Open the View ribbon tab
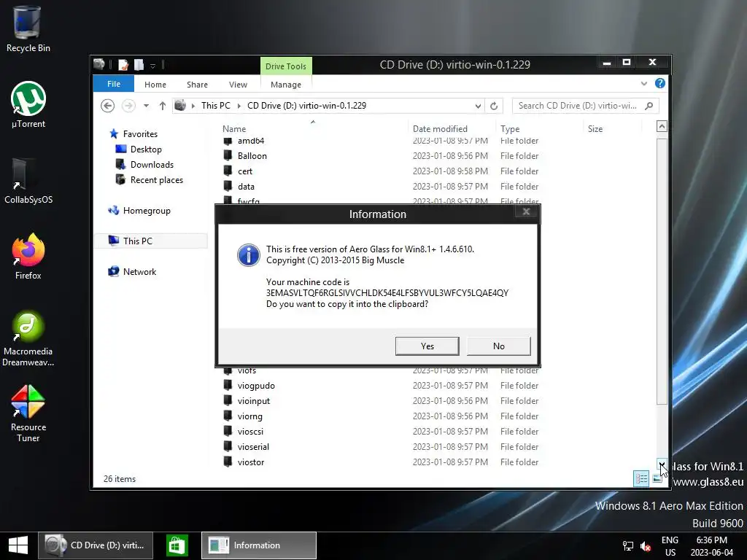Image resolution: width=747 pixels, height=560 pixels. coord(238,85)
